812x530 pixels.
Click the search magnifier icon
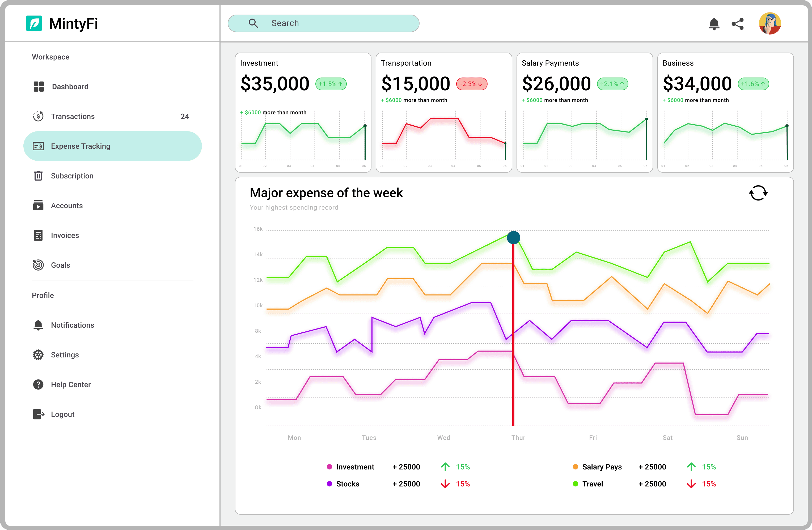(253, 23)
